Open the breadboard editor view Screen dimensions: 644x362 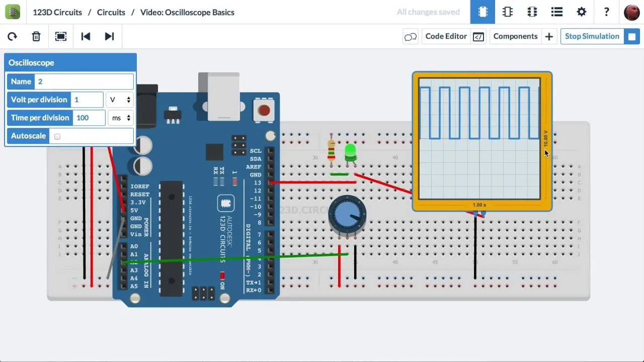482,12
